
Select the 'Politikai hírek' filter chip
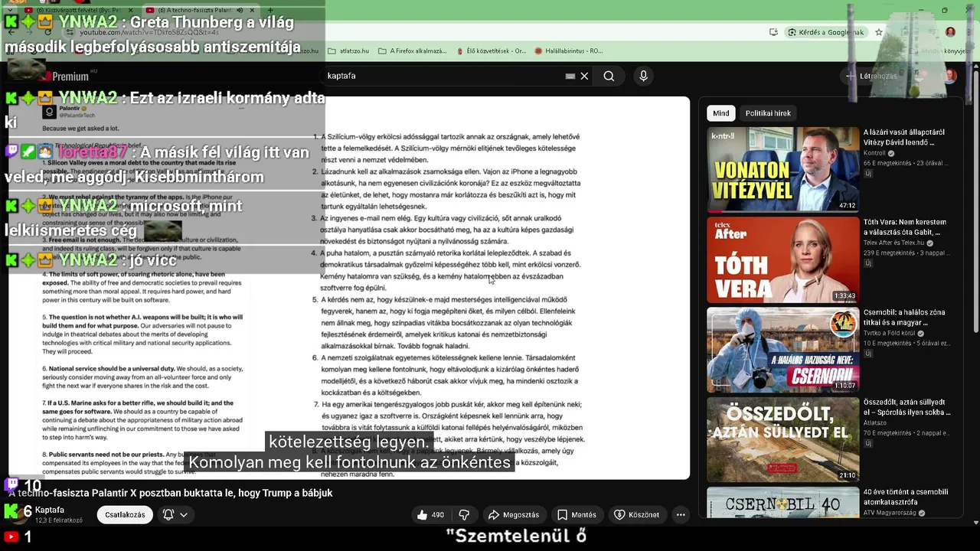[x=768, y=113]
